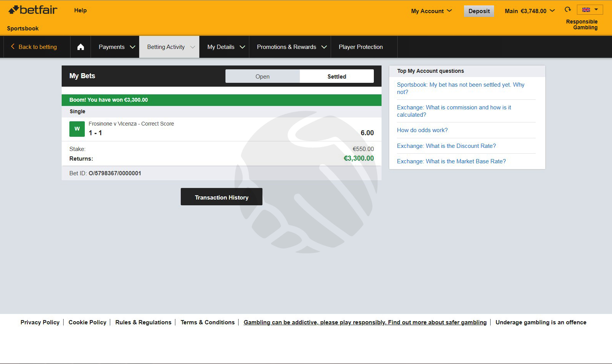The width and height of the screenshot is (612, 364).
Task: Open the language selector dropdown arrow
Action: click(596, 10)
